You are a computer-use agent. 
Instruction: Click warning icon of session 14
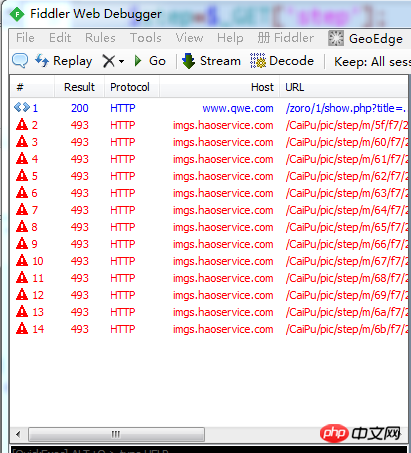(22, 329)
